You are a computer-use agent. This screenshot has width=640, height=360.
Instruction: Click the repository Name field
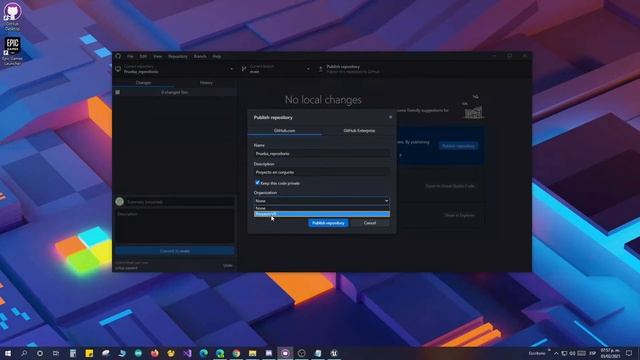point(322,153)
